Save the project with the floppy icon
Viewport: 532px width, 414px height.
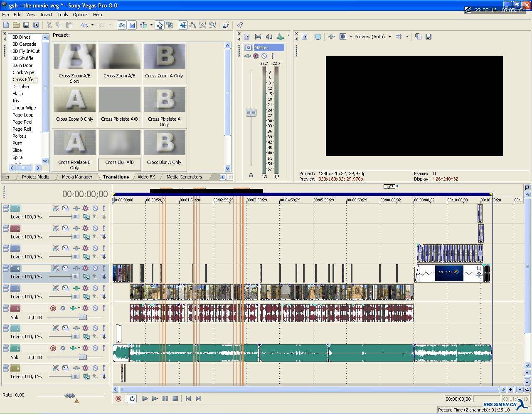click(26, 25)
